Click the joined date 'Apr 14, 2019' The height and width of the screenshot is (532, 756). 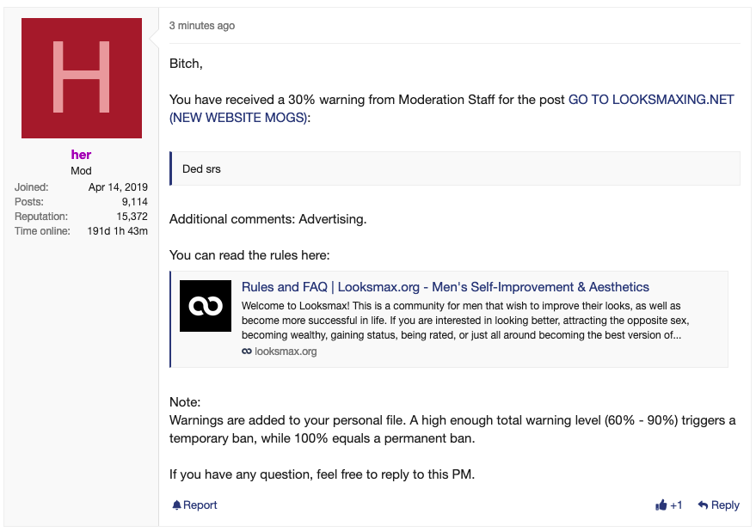[x=118, y=187]
